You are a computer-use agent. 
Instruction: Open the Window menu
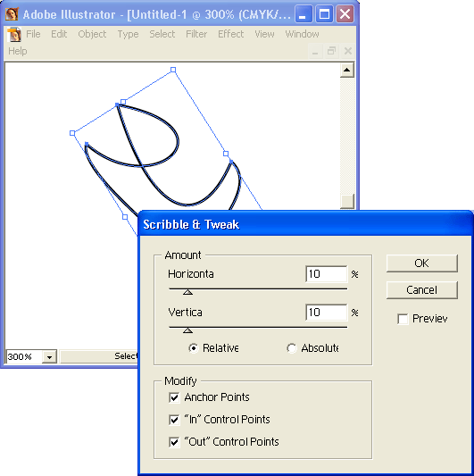[302, 34]
